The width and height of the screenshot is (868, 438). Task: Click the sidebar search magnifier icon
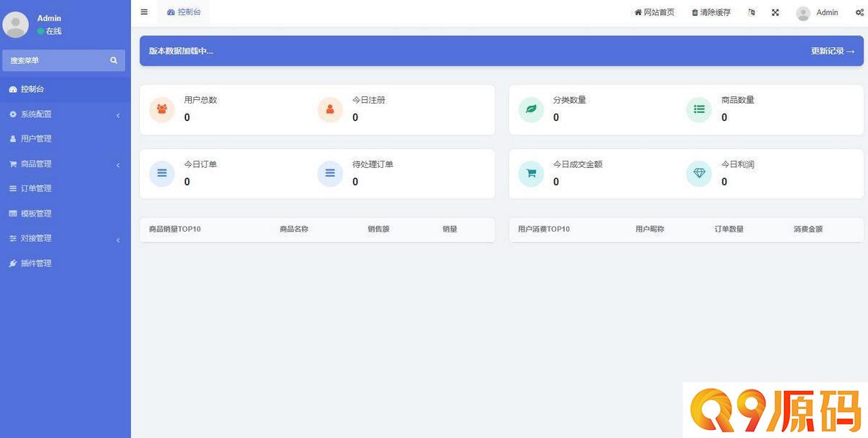pos(114,60)
